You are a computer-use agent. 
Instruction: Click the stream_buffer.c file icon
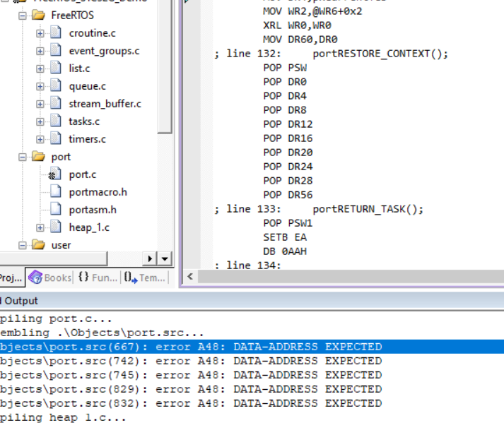click(x=56, y=103)
